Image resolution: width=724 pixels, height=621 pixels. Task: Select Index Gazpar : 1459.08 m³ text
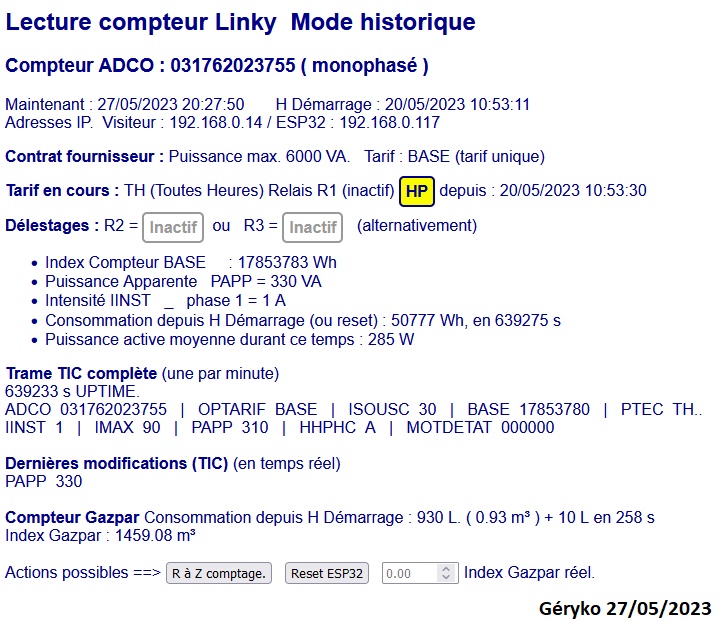(x=100, y=535)
